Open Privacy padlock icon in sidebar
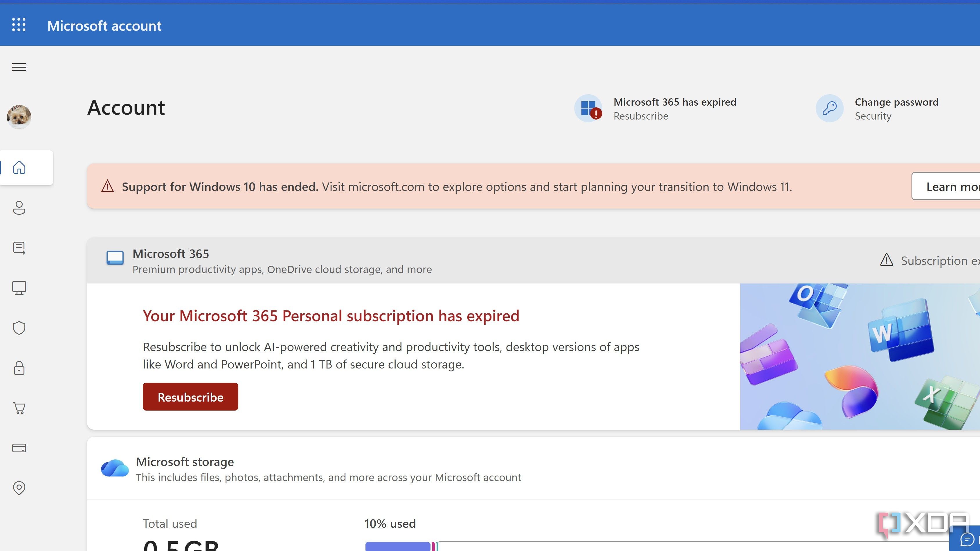This screenshot has width=980, height=551. click(19, 368)
